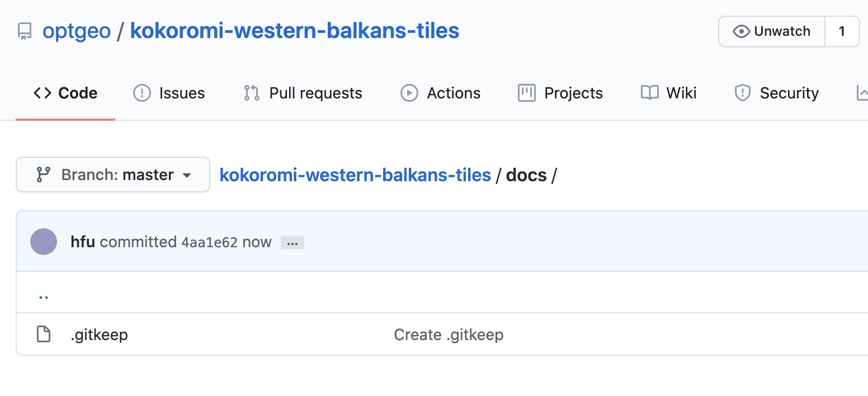The width and height of the screenshot is (868, 396).
Task: Click the Actions play-circle icon
Action: coord(409,93)
